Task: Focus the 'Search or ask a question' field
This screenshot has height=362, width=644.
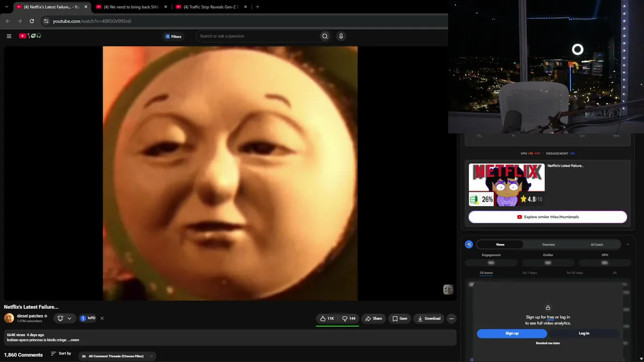Action: point(259,36)
